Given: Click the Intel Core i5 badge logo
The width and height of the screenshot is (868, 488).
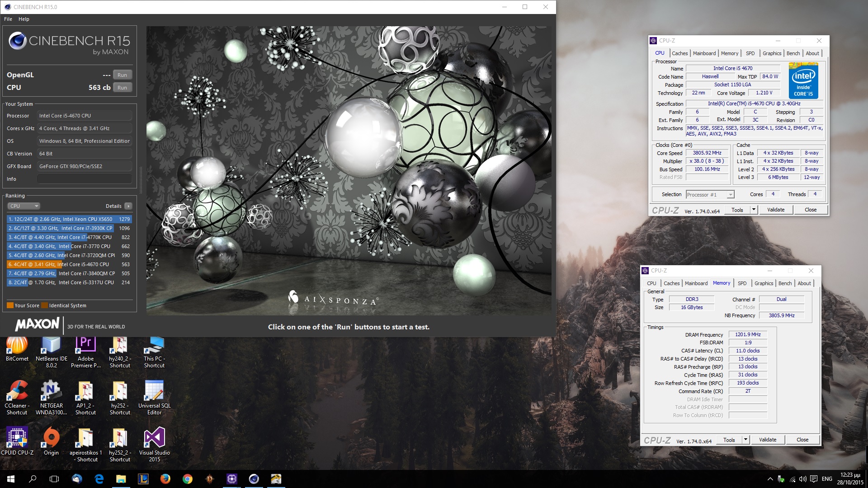Looking at the screenshot, I should click(803, 81).
